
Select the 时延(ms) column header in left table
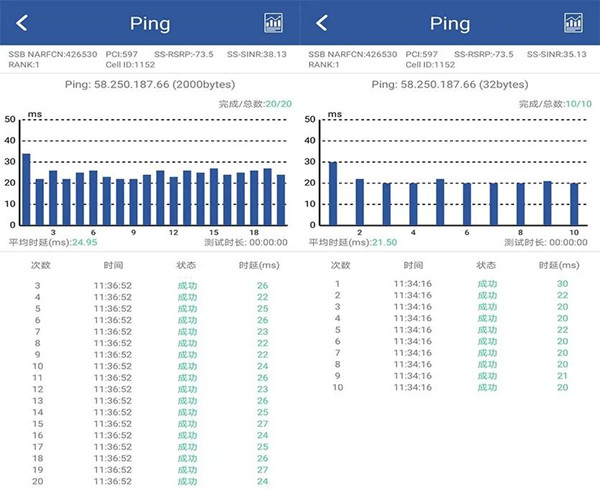261,265
